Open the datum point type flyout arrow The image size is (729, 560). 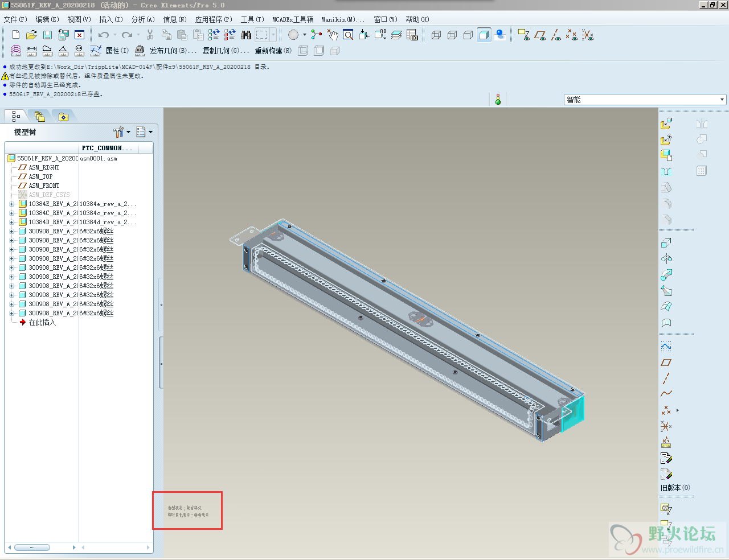(x=677, y=410)
